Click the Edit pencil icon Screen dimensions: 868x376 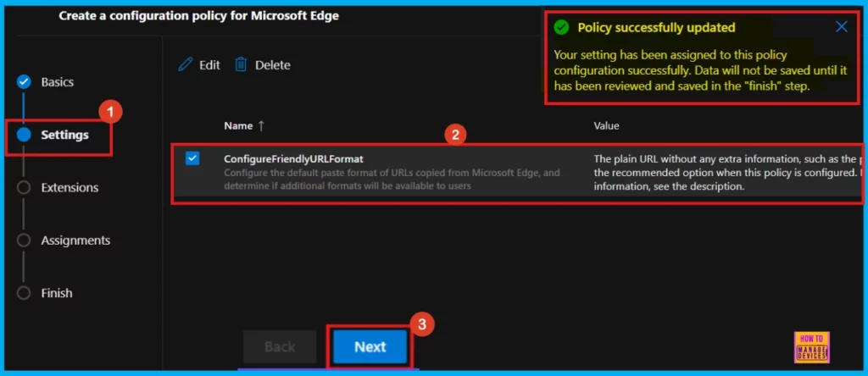coord(186,64)
